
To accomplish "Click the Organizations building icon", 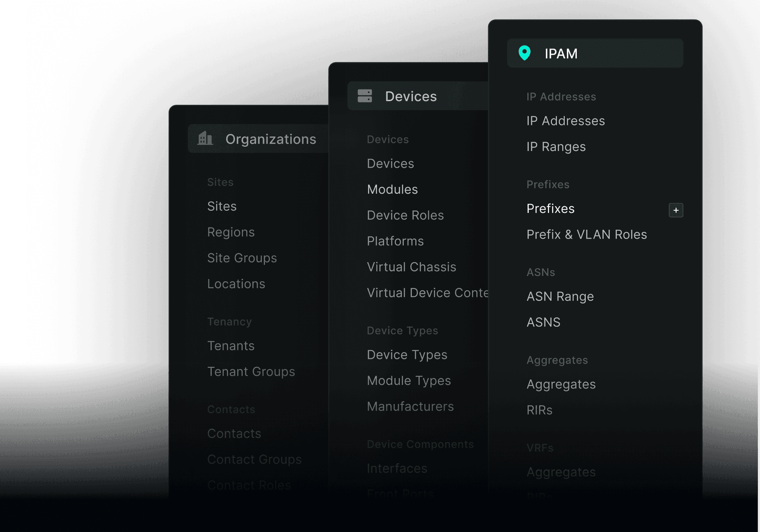I will [205, 139].
